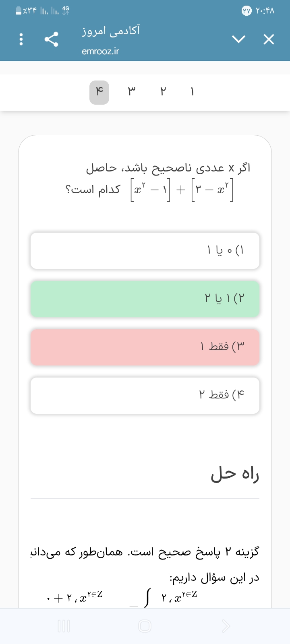Tap the «راه حل» solution heading

tap(235, 475)
